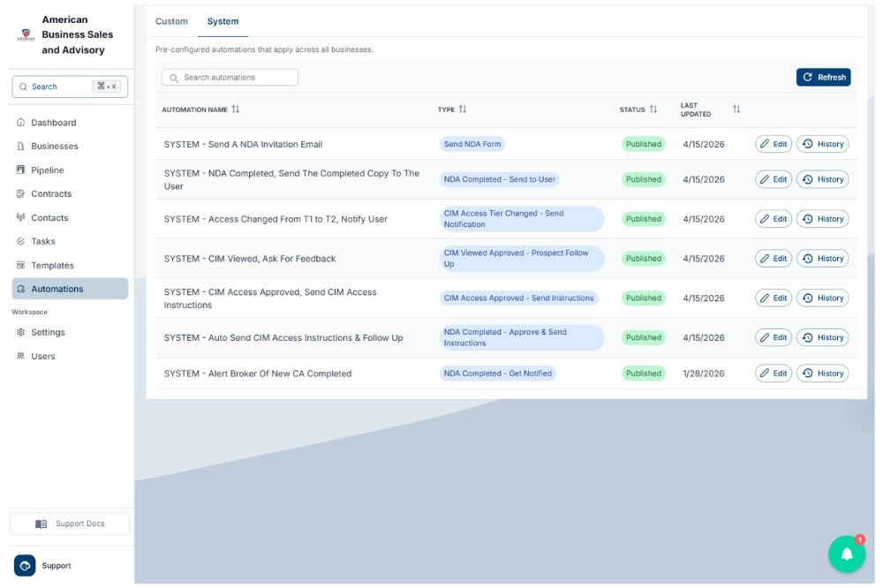The height and width of the screenshot is (588, 883).
Task: Go to Businesses in sidebar
Action: coord(70,146)
